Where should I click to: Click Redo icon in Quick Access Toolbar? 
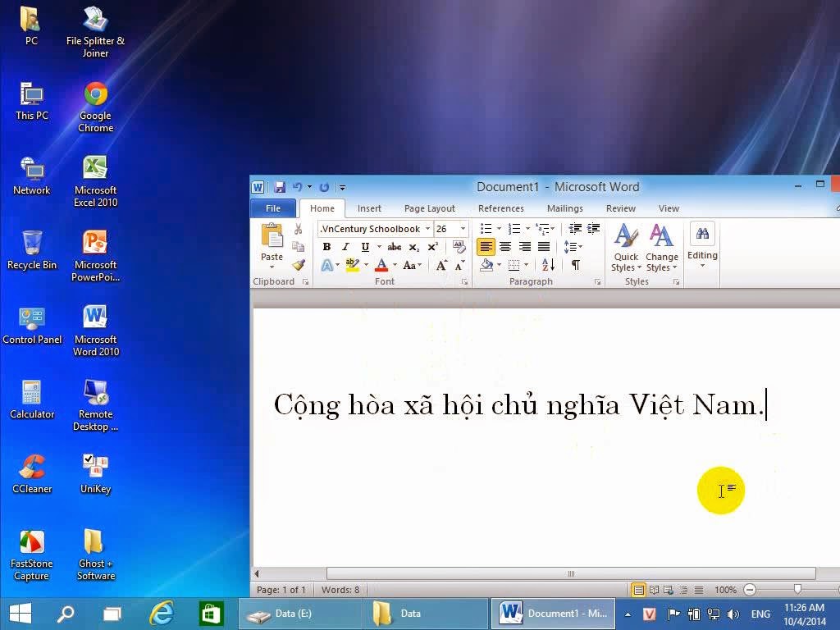324,187
